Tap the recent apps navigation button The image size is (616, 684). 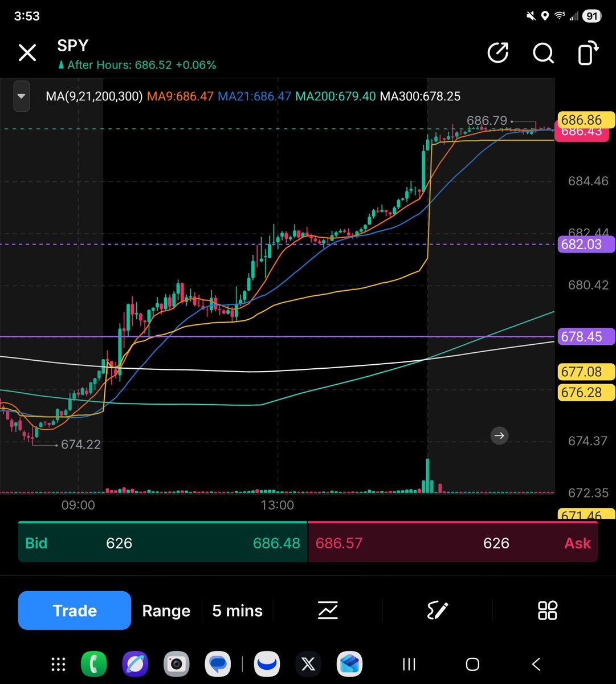point(409,664)
